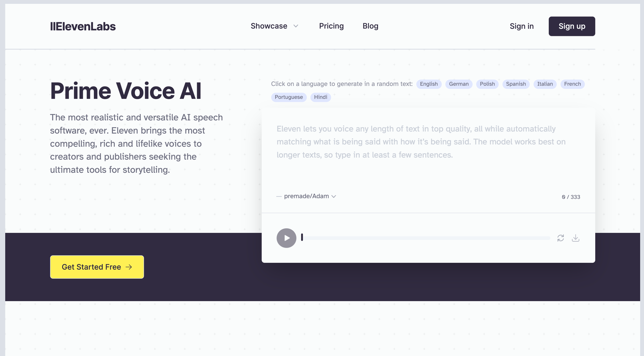Click Get Started Free

pyautogui.click(x=97, y=267)
